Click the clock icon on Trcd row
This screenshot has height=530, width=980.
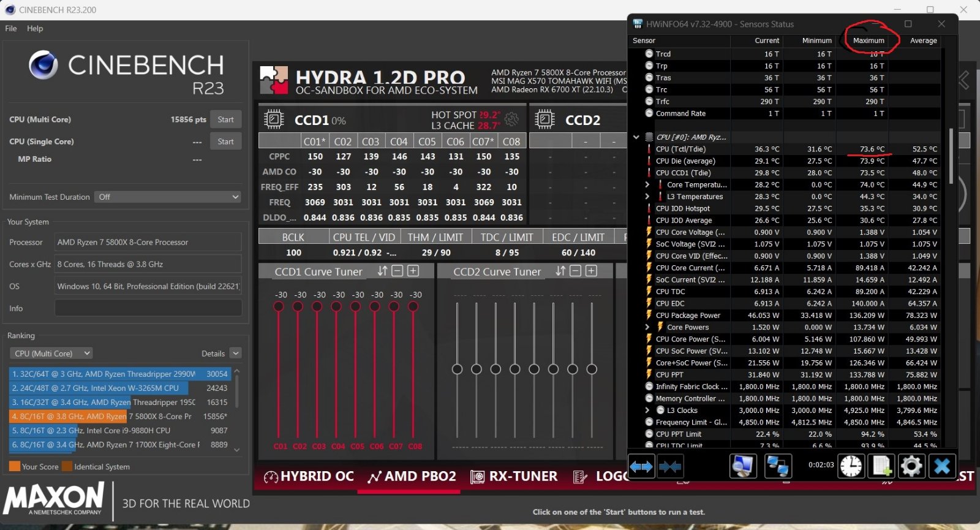pyautogui.click(x=649, y=54)
